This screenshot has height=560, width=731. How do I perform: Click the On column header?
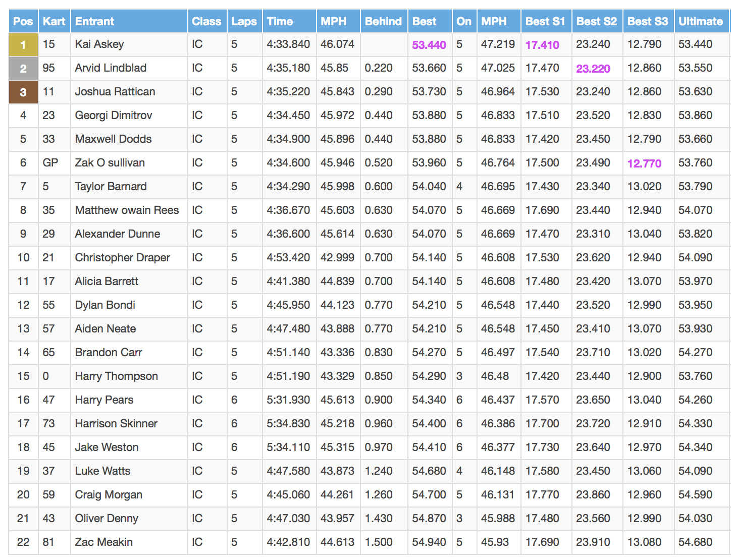tap(464, 21)
